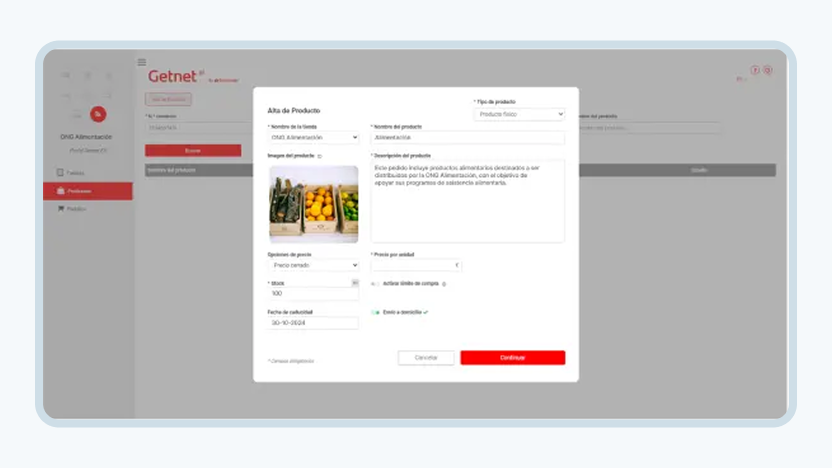Open the Tipo de producto dropdown
This screenshot has width=832, height=468.
click(519, 114)
